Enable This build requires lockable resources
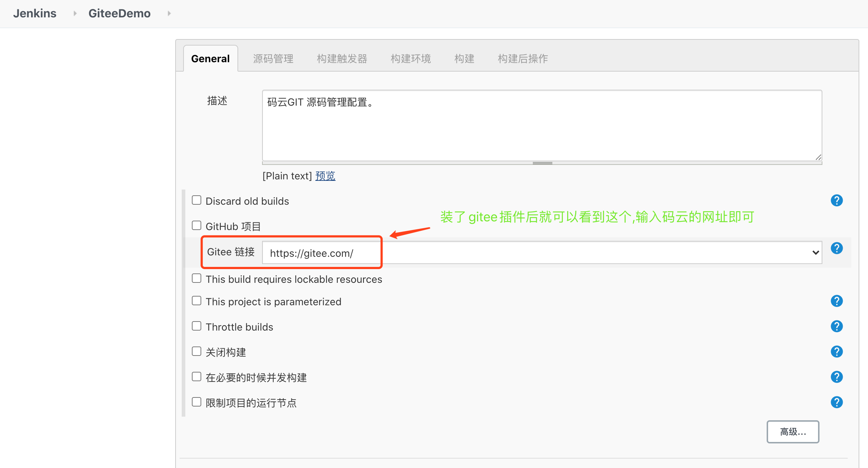868x468 pixels. click(x=197, y=278)
